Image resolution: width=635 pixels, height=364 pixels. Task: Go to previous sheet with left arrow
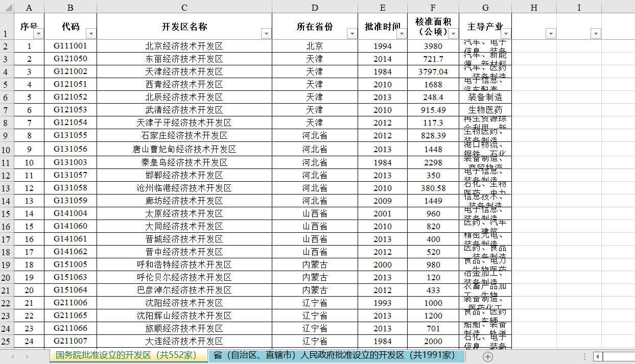pyautogui.click(x=13, y=356)
